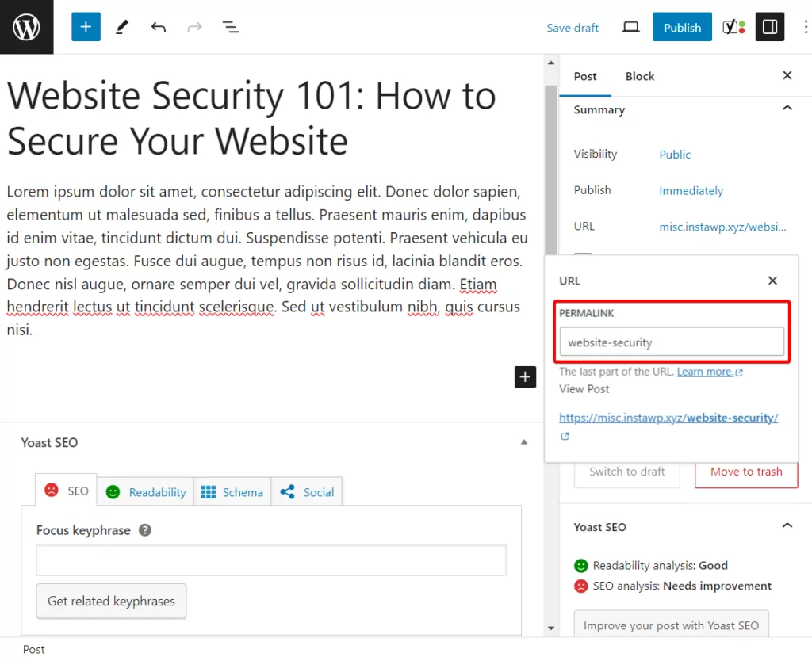Image resolution: width=812 pixels, height=657 pixels.
Task: Close the settings sidebar
Action: pyautogui.click(x=787, y=75)
